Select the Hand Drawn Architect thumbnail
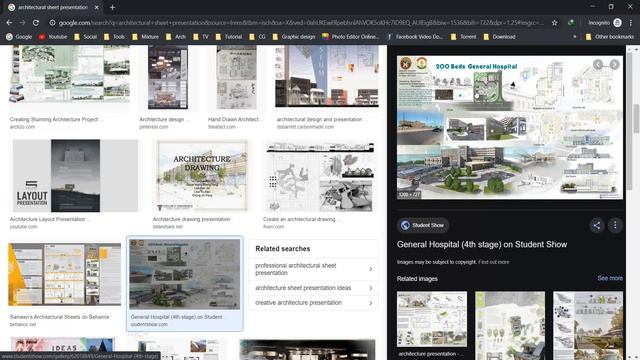 tap(236, 77)
